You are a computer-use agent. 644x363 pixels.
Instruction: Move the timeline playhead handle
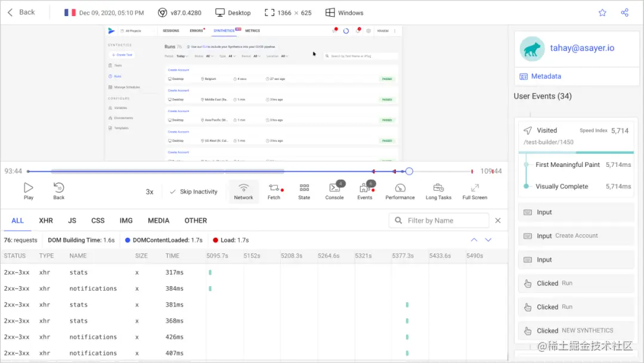(x=409, y=171)
